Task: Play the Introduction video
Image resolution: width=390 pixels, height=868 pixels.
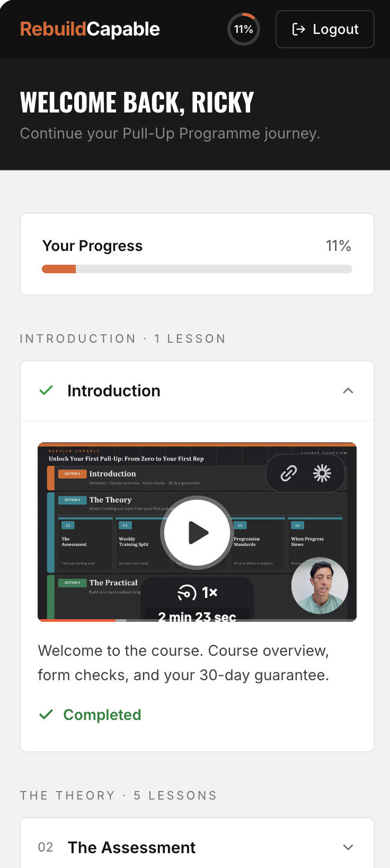Action: pos(197,532)
